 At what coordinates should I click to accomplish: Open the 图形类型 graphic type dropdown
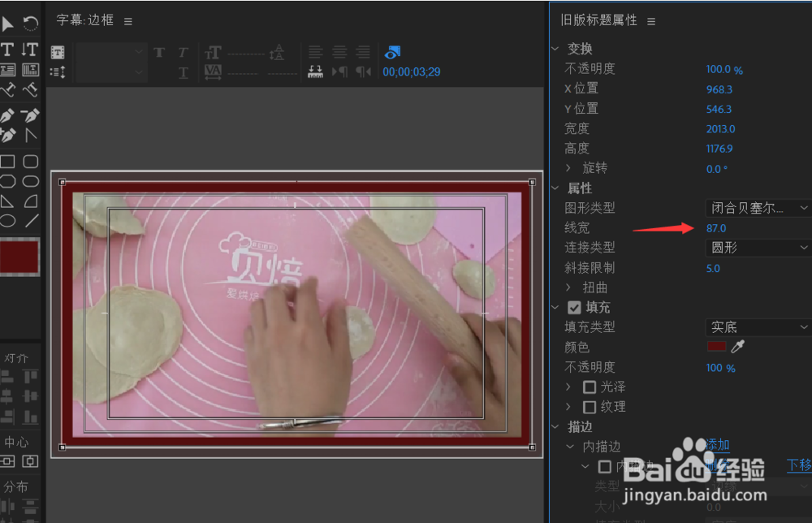[758, 208]
